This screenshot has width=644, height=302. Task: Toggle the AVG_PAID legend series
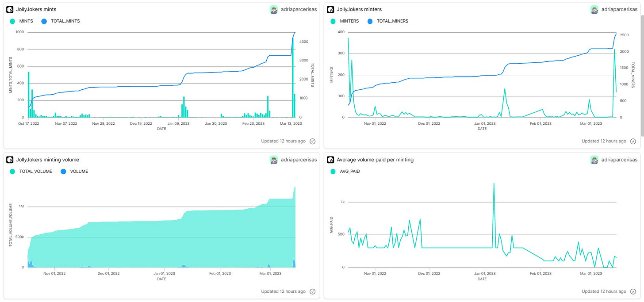tap(345, 171)
